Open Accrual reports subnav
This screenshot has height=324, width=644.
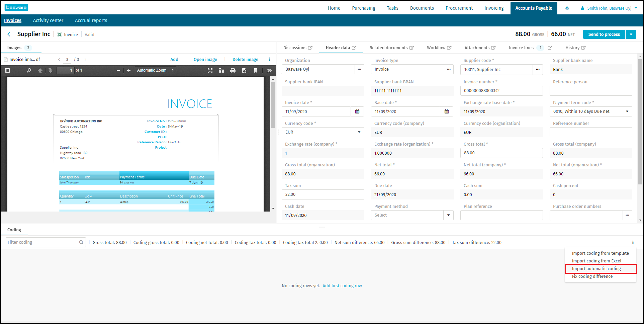[91, 20]
